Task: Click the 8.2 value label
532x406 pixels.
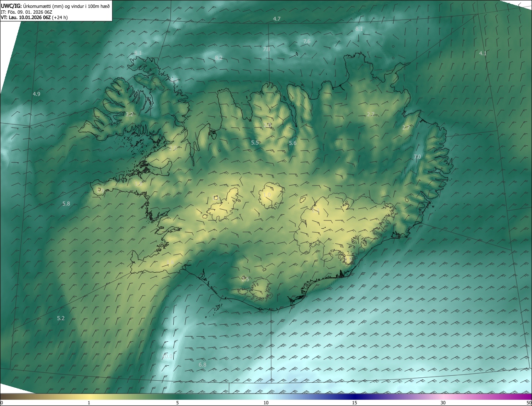Action: [219, 58]
